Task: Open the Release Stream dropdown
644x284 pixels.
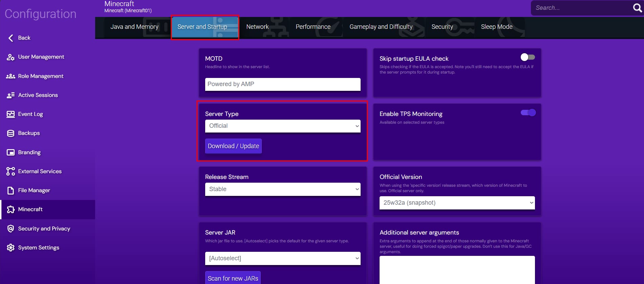Action: point(282,189)
